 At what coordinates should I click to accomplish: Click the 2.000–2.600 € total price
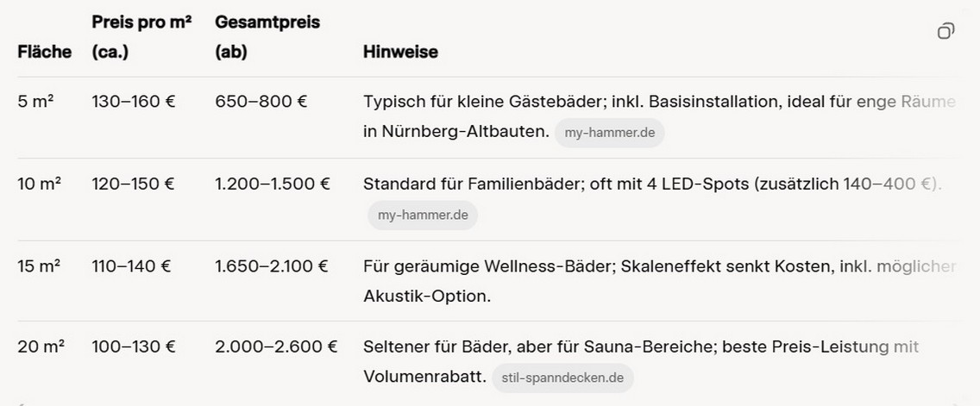[276, 347]
